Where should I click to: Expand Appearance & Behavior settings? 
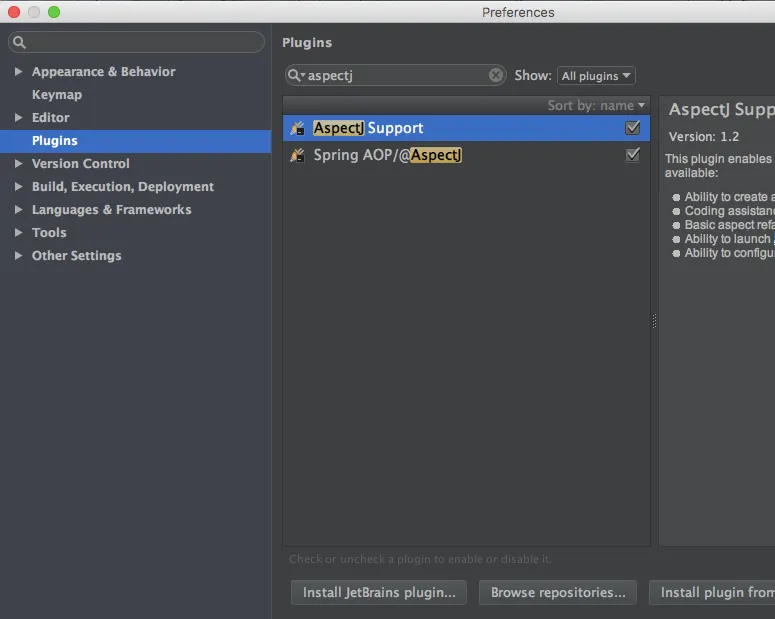(x=18, y=72)
